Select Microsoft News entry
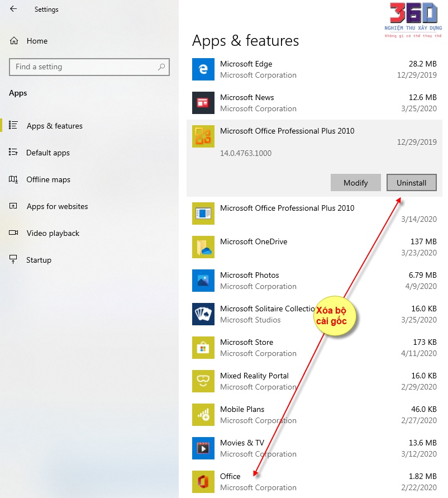 (x=314, y=103)
